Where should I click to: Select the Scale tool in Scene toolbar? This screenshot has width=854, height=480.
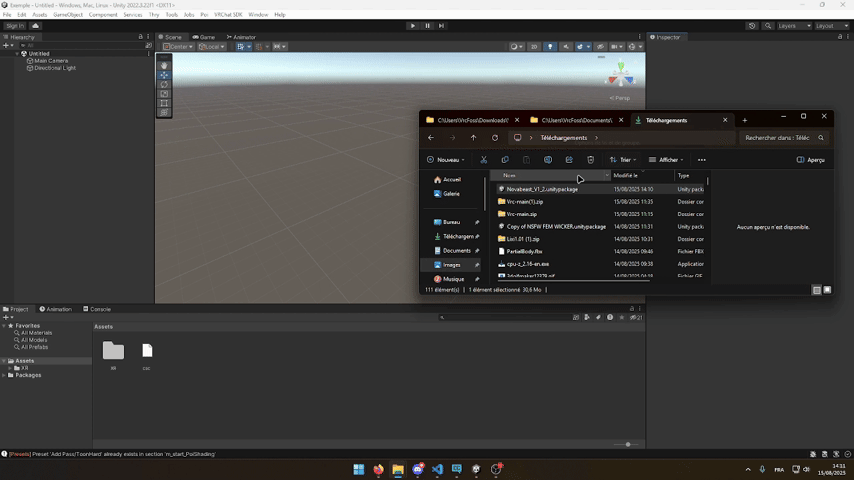(164, 94)
